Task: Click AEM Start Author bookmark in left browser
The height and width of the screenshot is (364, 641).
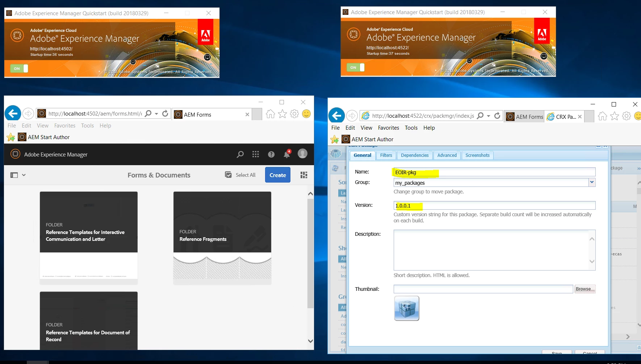Action: 44,137
